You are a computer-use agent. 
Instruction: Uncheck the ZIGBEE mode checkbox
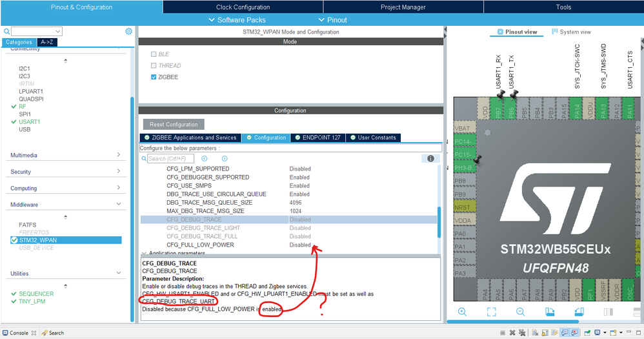pos(154,77)
